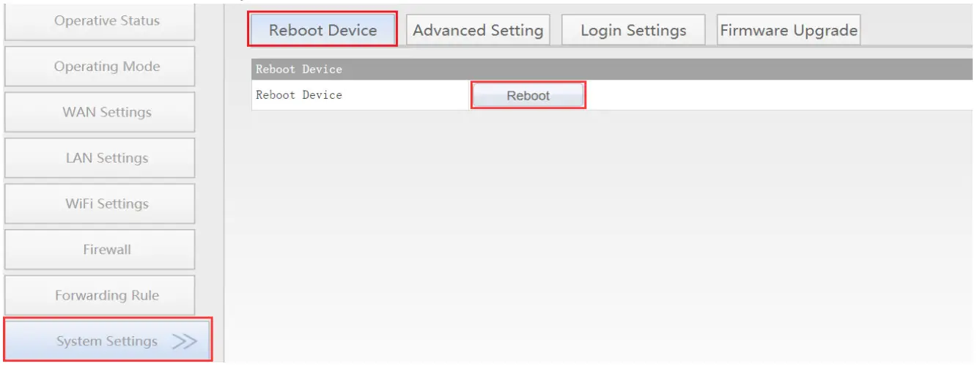
Task: Click the empty tab bar right of Firmware Upgrade
Action: tap(920, 30)
